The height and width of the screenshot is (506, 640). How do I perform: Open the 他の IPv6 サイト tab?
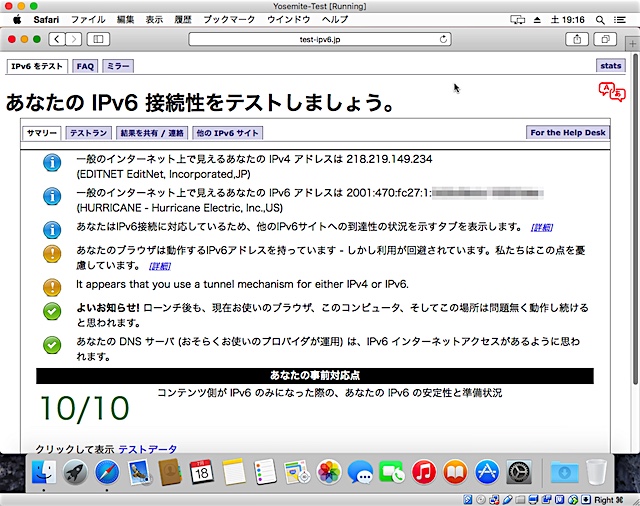227,133
